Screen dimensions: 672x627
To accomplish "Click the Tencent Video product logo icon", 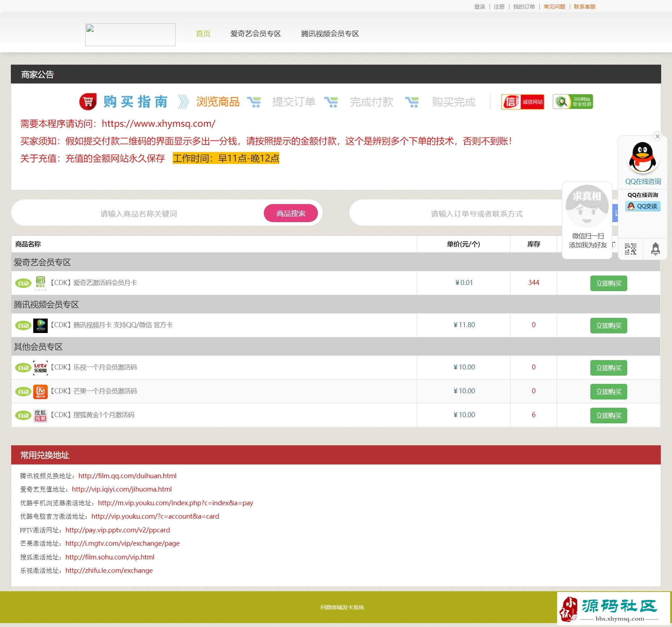I will pos(40,325).
